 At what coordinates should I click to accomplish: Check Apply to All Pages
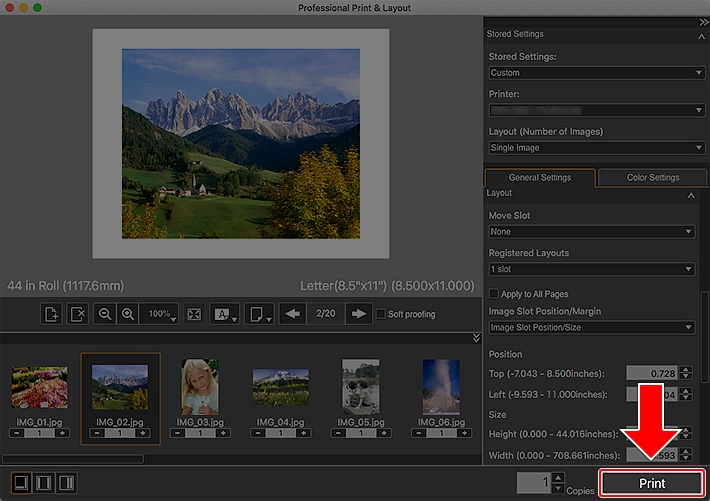coord(493,293)
